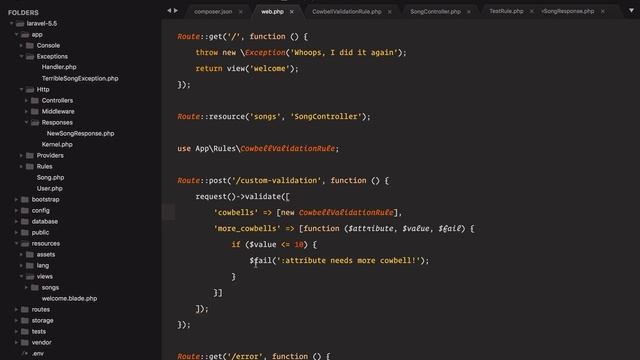The width and height of the screenshot is (640, 360).
Task: Click the highlighted gutter on cowbells line
Action: pyautogui.click(x=169, y=212)
